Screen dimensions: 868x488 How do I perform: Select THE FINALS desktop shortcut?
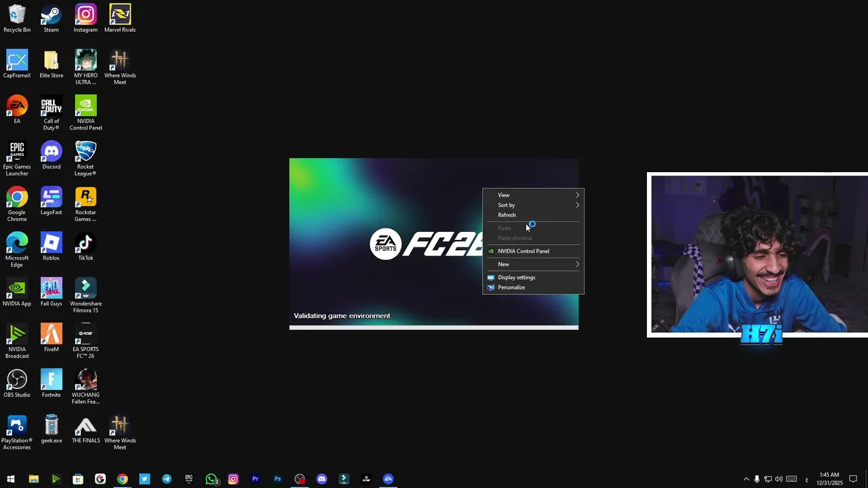[x=85, y=429]
